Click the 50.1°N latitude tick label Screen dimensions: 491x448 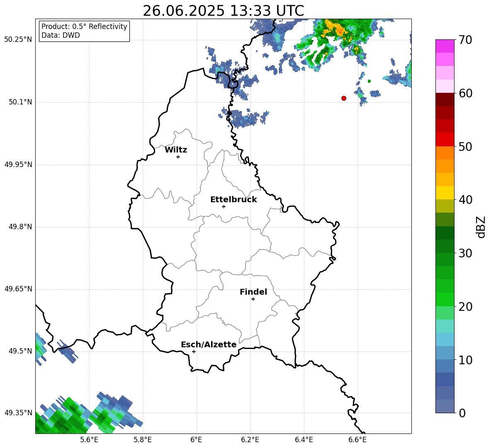(x=20, y=102)
